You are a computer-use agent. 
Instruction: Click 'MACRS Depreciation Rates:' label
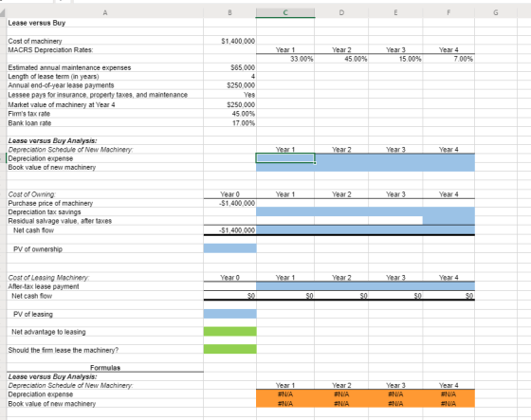click(x=51, y=50)
